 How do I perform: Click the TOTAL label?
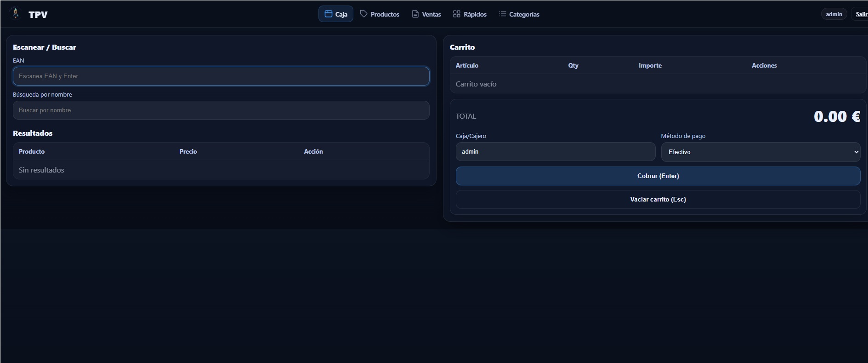[466, 116]
